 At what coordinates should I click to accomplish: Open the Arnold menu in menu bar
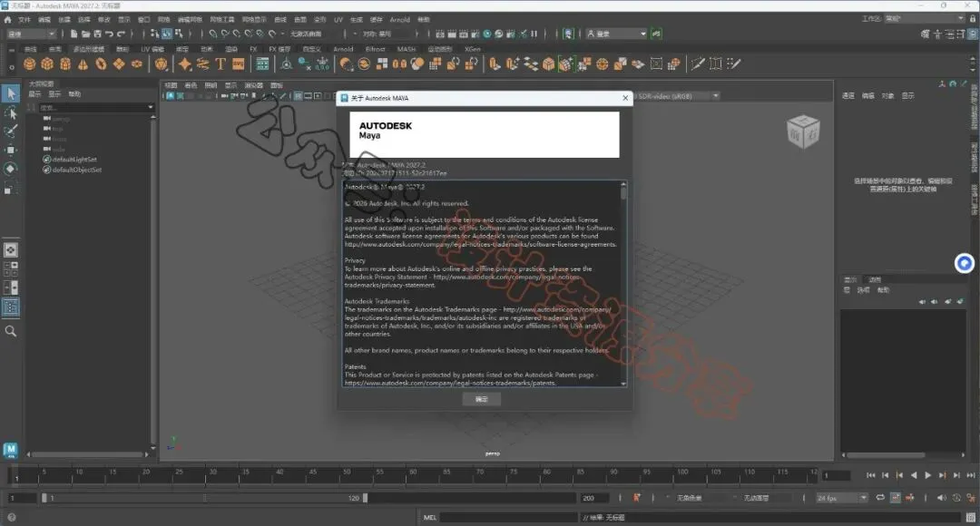400,19
